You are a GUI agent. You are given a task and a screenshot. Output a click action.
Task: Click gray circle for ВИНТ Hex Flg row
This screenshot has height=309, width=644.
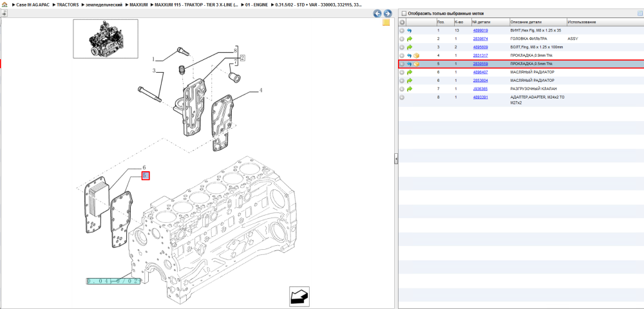[402, 31]
